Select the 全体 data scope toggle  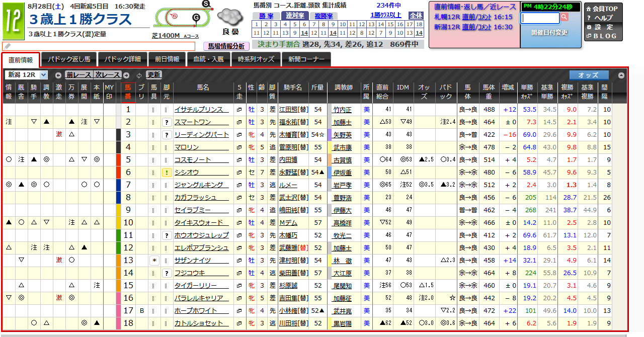click(x=416, y=16)
